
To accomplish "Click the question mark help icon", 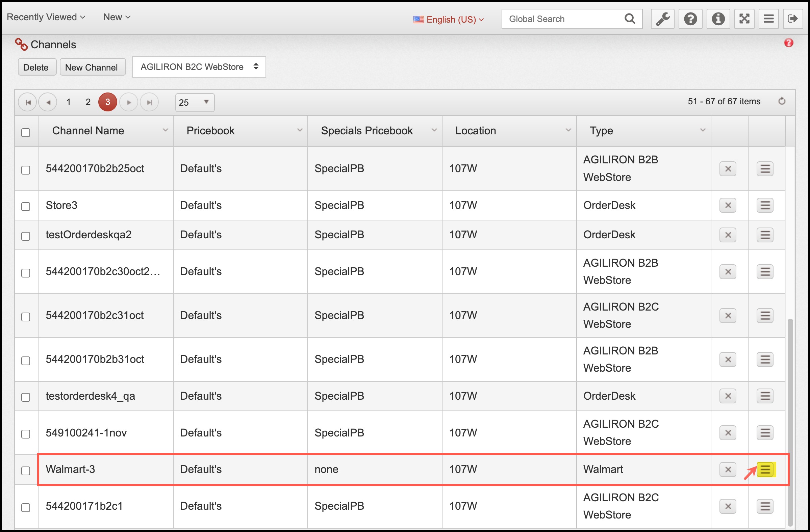I will coord(690,19).
